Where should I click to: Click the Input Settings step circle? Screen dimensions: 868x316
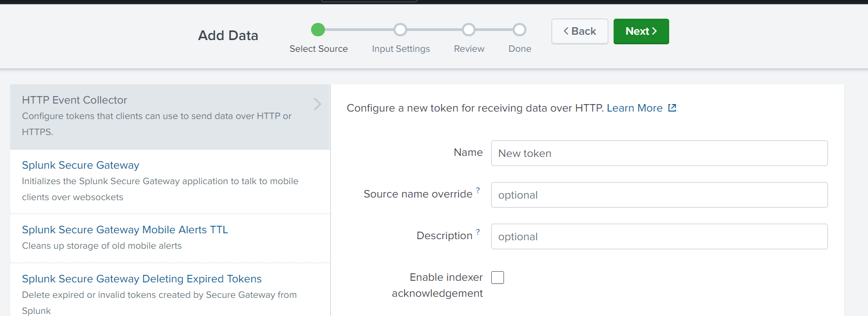coord(400,29)
